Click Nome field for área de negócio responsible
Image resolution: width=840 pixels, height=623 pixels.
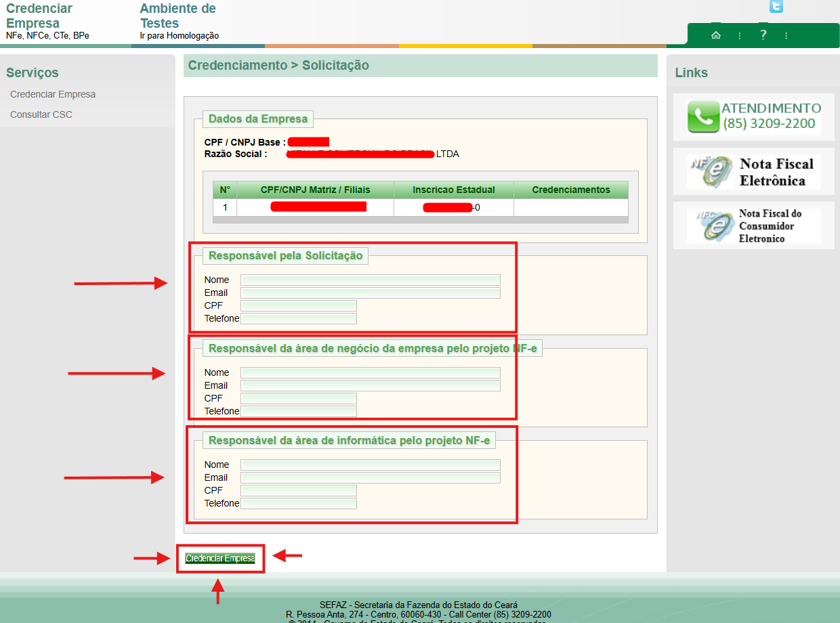[x=370, y=373]
